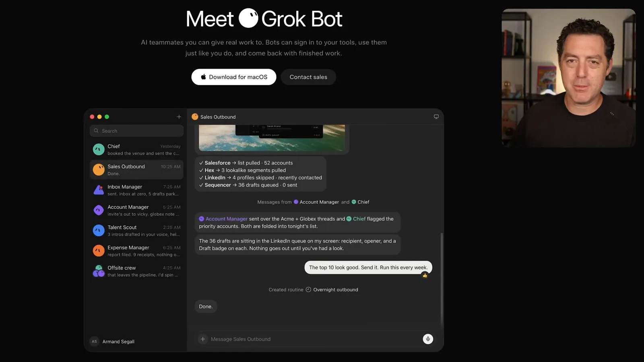This screenshot has height=362, width=644.
Task: Click the Hex 3 lookalike segments line
Action: (242, 170)
